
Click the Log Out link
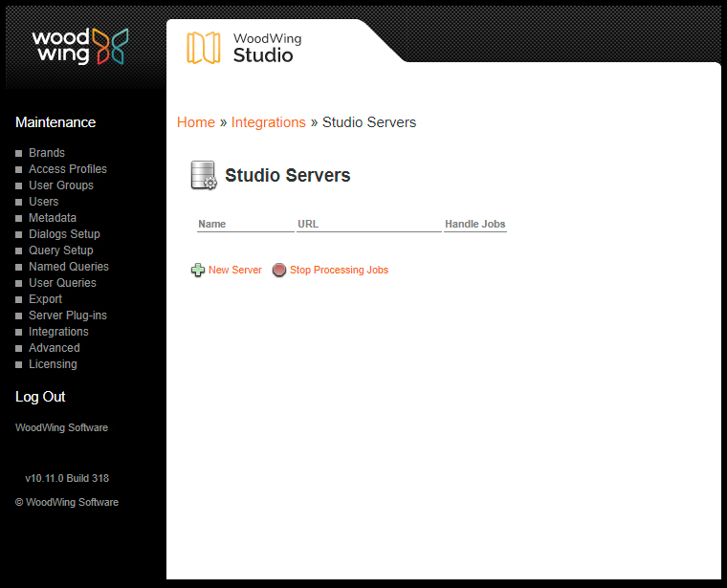(x=40, y=397)
